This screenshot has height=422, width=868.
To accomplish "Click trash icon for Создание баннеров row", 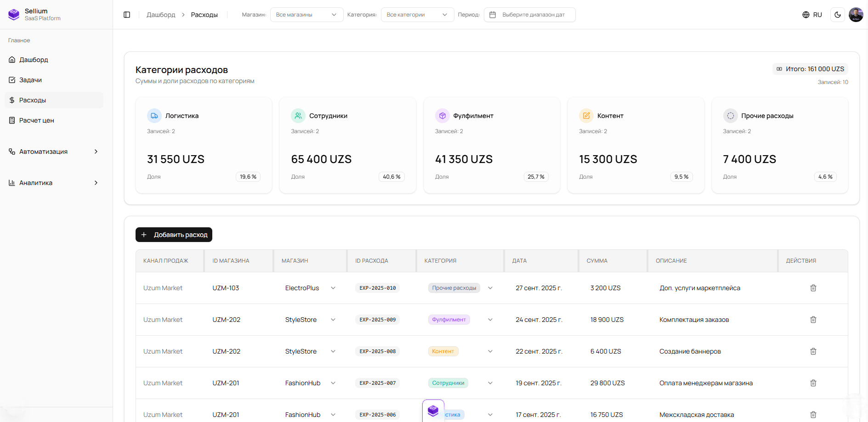I will coord(813,351).
